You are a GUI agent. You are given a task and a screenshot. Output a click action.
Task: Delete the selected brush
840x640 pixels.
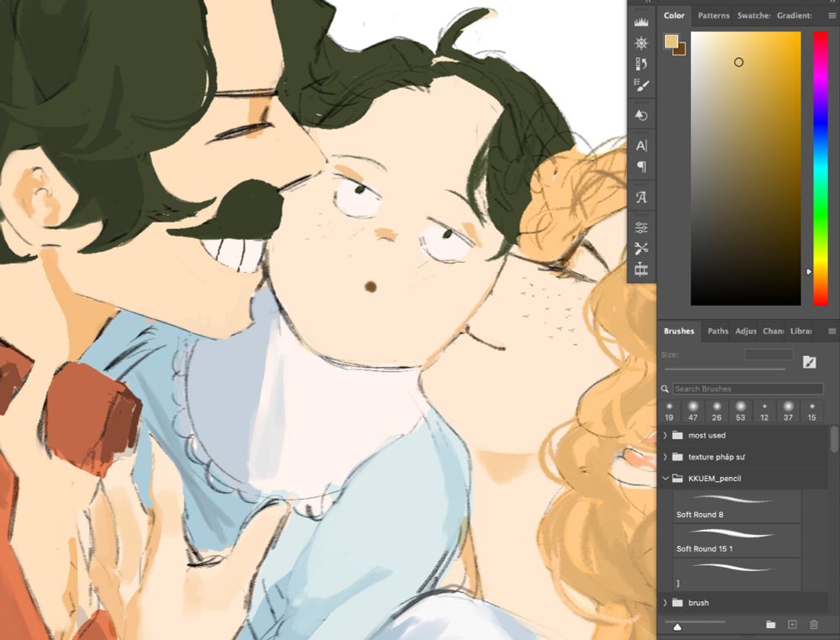point(814,625)
